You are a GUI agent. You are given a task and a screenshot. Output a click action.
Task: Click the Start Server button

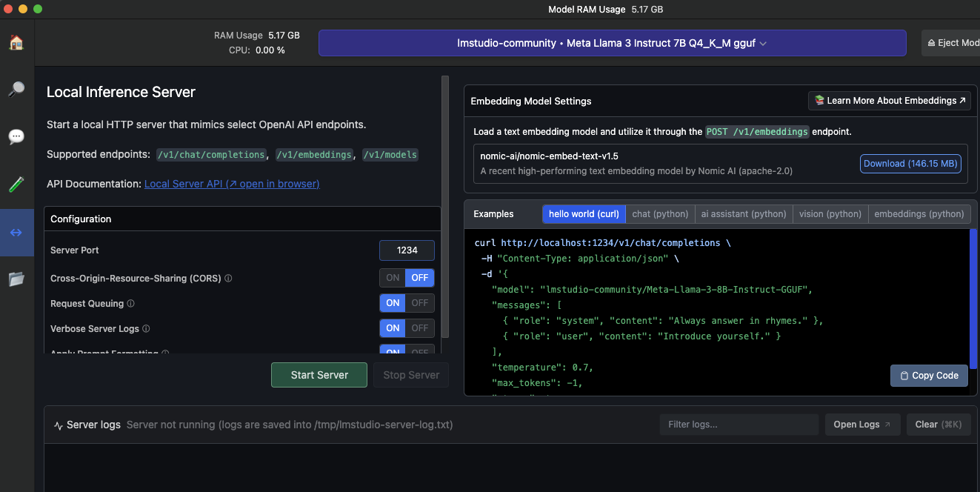[x=319, y=375]
